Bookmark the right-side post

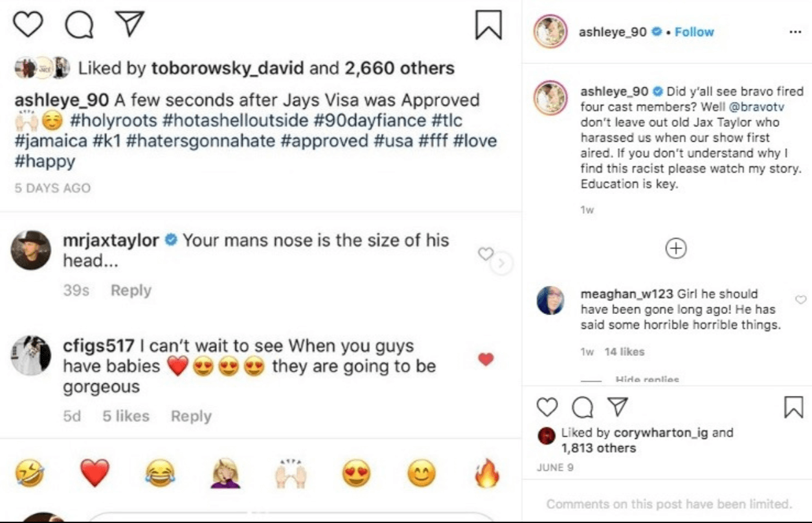793,406
